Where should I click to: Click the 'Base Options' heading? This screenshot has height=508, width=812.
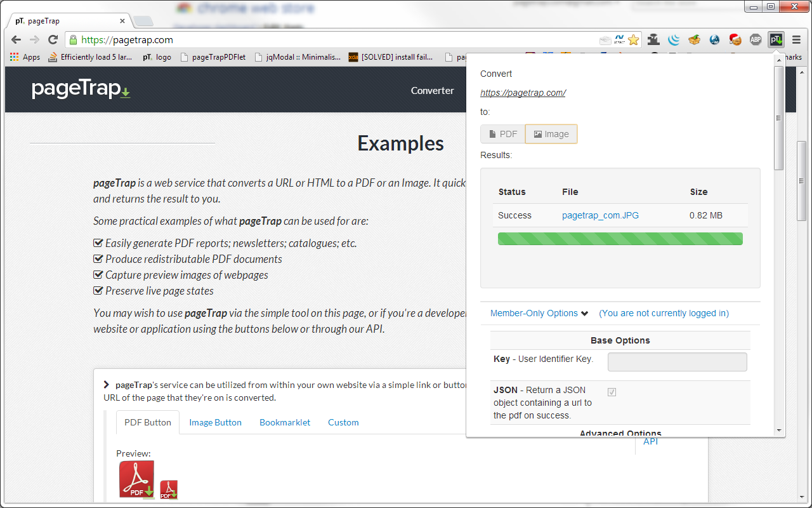point(620,340)
